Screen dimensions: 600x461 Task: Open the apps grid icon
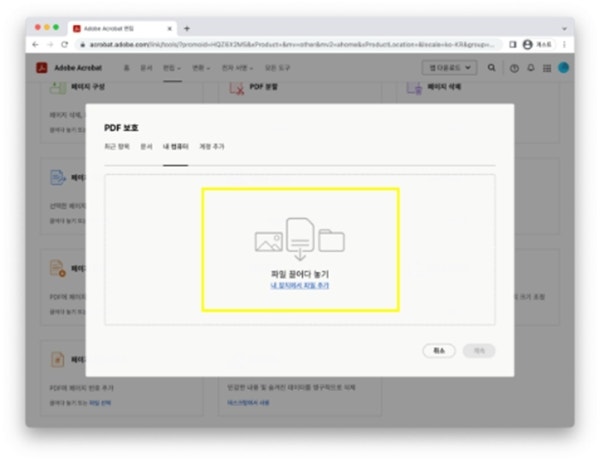tap(547, 68)
